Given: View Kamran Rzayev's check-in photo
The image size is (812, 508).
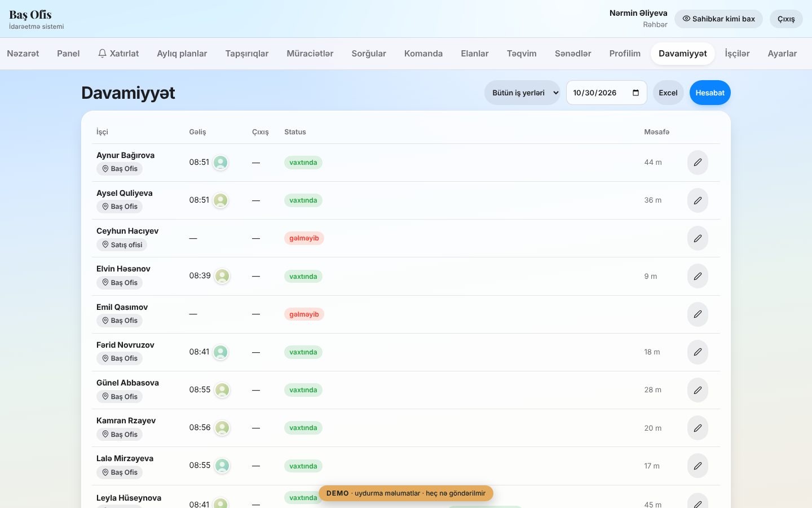Looking at the screenshot, I should pos(223,428).
